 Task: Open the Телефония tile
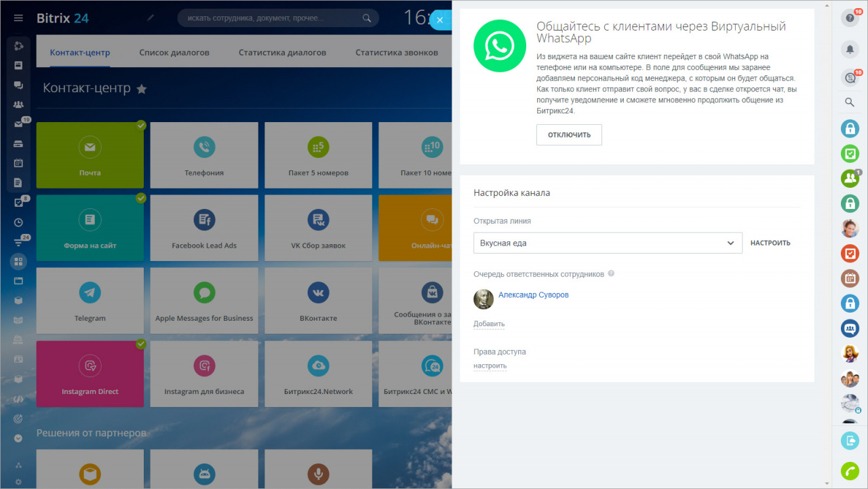204,155
